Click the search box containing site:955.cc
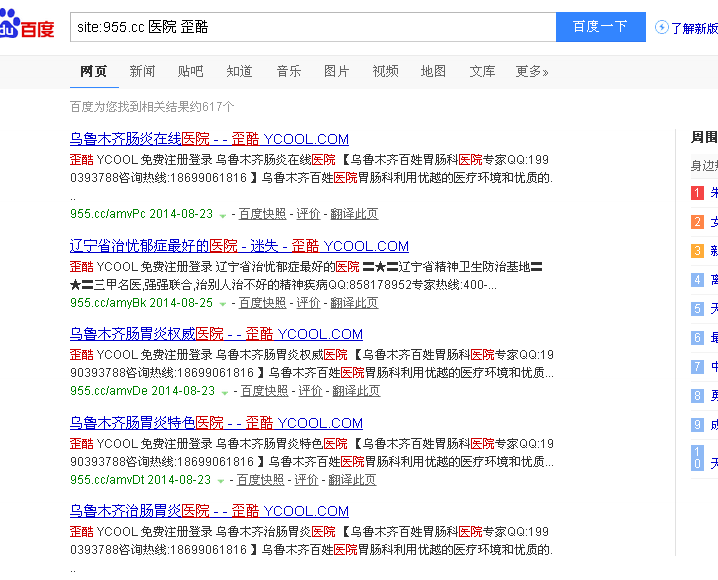The height and width of the screenshot is (580, 718). [x=313, y=27]
